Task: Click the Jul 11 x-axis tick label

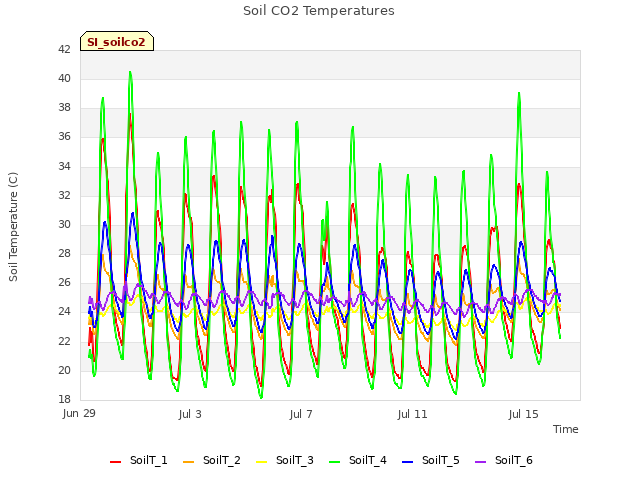Action: 412,414
